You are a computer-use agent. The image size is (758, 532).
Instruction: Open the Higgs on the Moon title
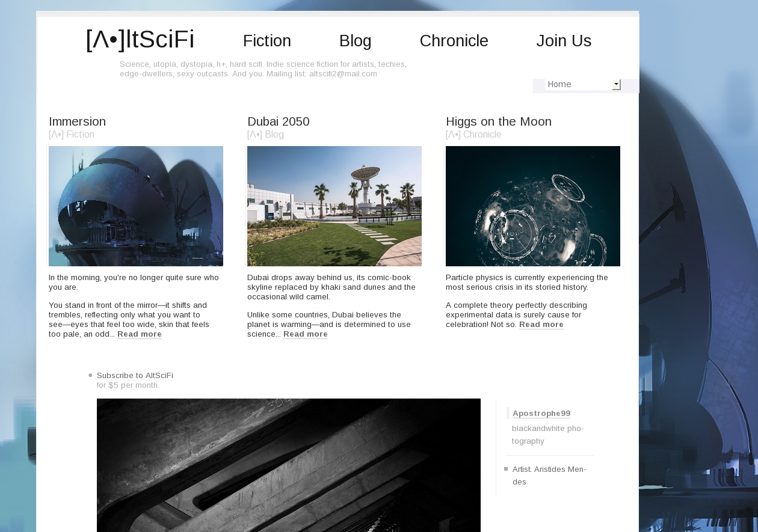coord(499,121)
